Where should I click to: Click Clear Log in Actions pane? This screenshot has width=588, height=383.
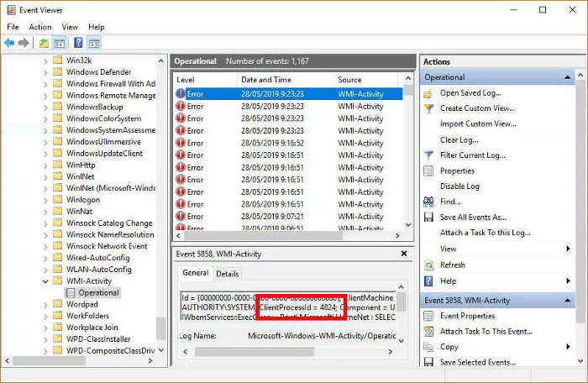pos(459,140)
